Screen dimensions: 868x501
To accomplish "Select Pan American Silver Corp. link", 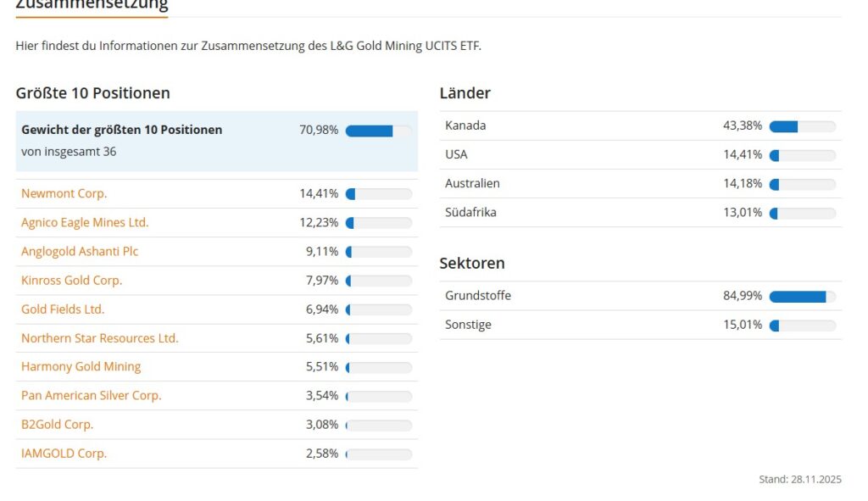I will point(92,395).
